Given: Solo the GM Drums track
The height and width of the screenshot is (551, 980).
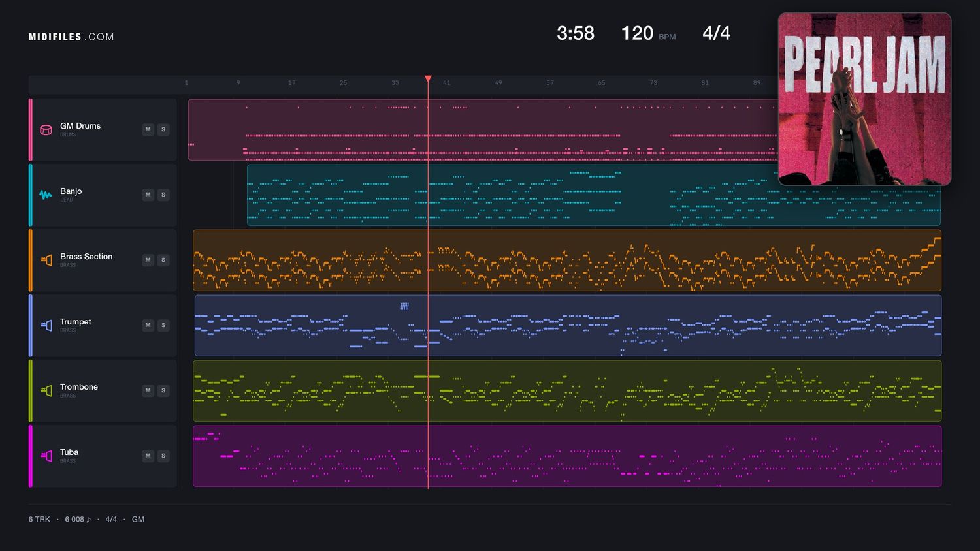Looking at the screenshot, I should click(163, 129).
